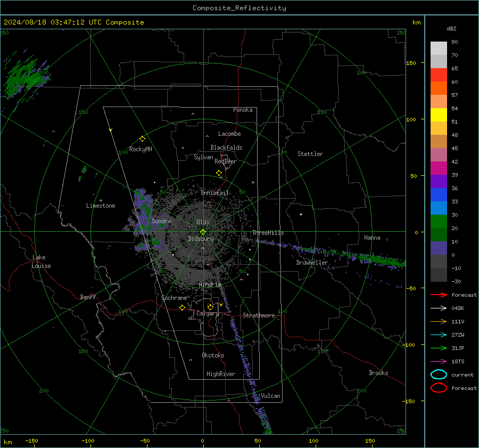
Task: Click the blue 36–33 dBZ swatch
Action: (x=439, y=195)
